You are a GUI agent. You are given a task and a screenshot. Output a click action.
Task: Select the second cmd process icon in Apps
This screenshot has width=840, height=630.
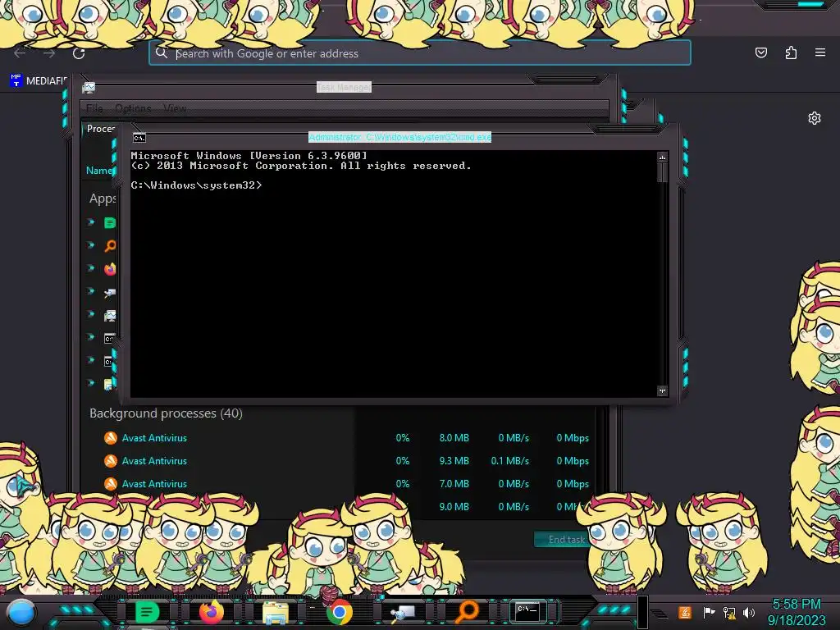point(109,362)
